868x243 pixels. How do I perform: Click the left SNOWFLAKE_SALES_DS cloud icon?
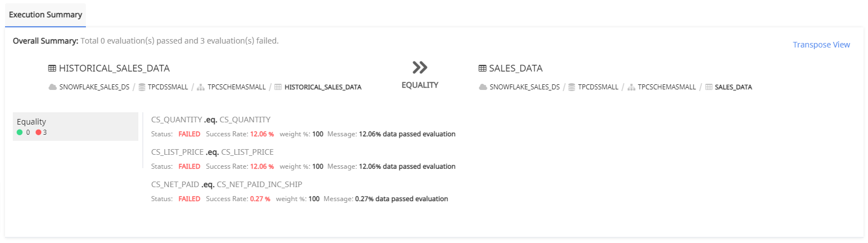coord(53,87)
